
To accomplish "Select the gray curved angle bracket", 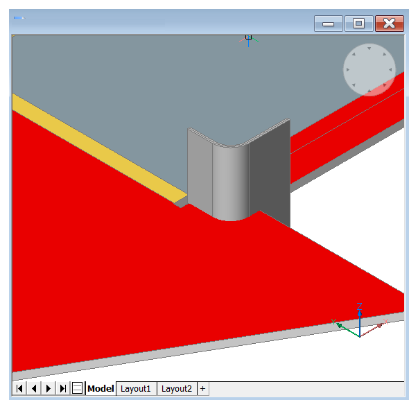I will (239, 173).
